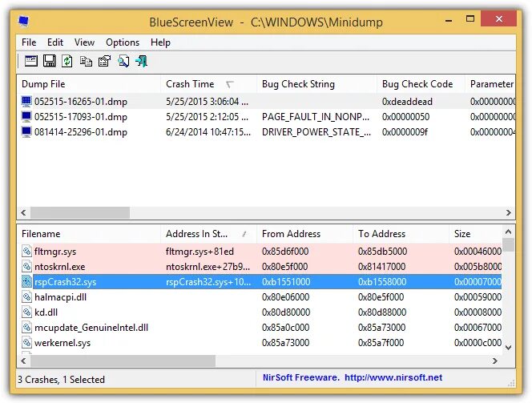This screenshot has width=532, height=403.
Task: Click the 0x00000050 bug check code
Action: click(x=405, y=117)
